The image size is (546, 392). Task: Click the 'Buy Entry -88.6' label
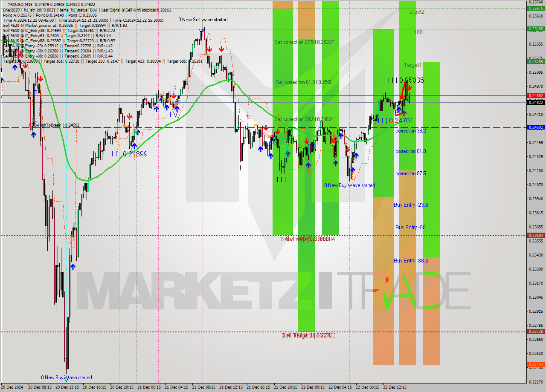411,261
